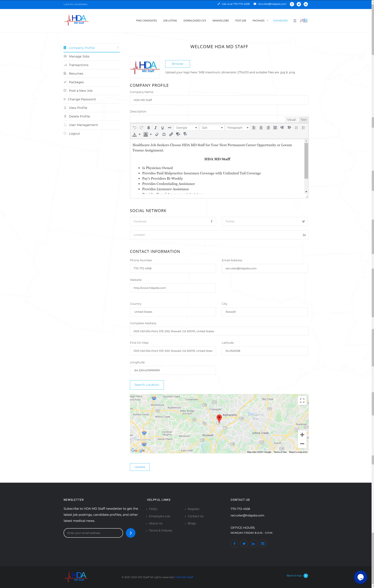Expand text color picker arrow
This screenshot has height=588, width=374.
(x=140, y=134)
